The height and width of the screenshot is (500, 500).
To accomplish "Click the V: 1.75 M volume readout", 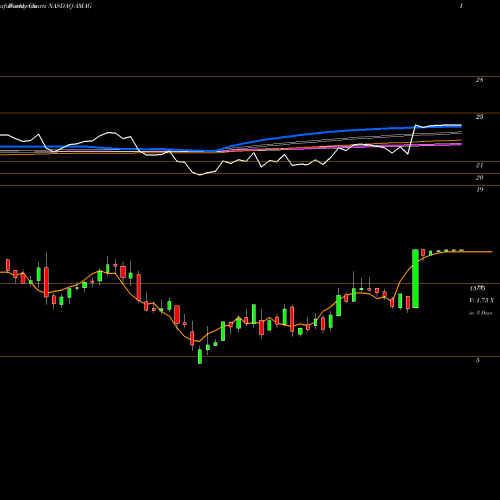I will point(481,301).
